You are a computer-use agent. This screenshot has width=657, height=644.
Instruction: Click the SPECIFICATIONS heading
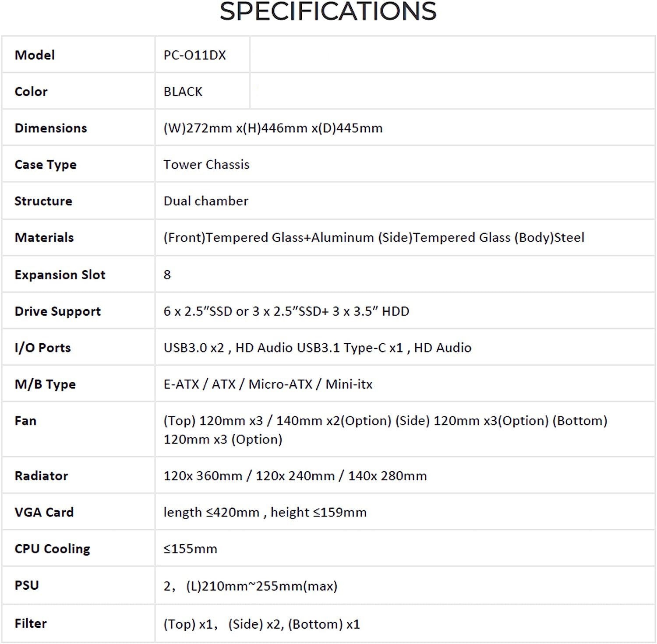pos(328,11)
